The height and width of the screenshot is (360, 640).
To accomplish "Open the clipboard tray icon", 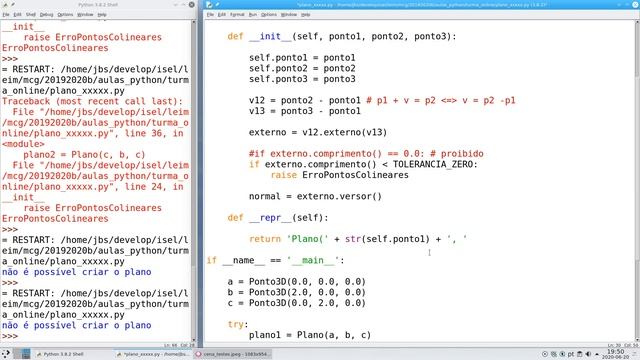I will point(580,354).
